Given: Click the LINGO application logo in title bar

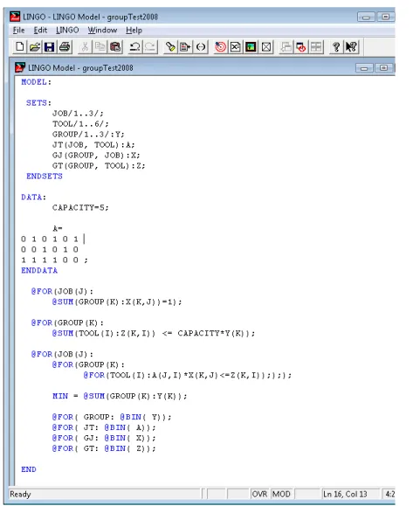Looking at the screenshot, I should [x=15, y=17].
